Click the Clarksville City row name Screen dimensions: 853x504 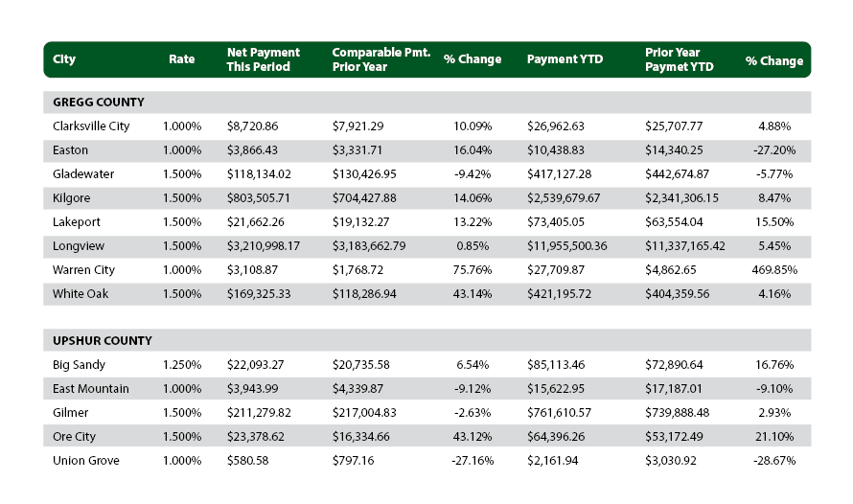point(91,126)
